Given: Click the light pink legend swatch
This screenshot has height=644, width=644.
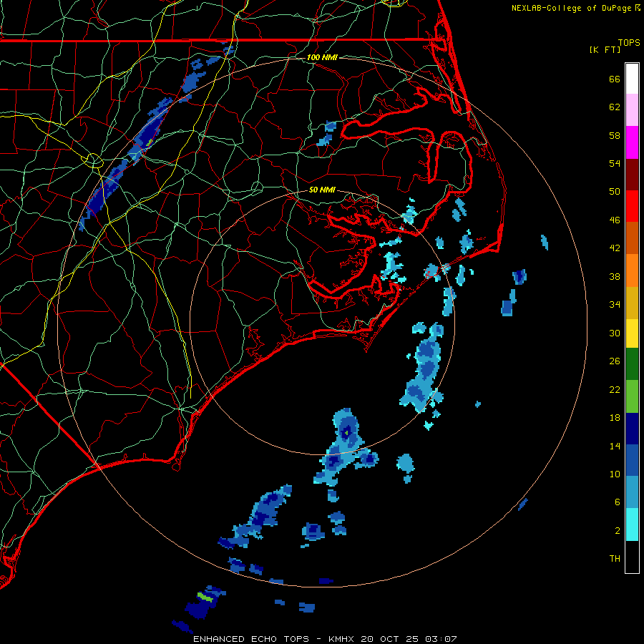Looking at the screenshot, I should 632,109.
